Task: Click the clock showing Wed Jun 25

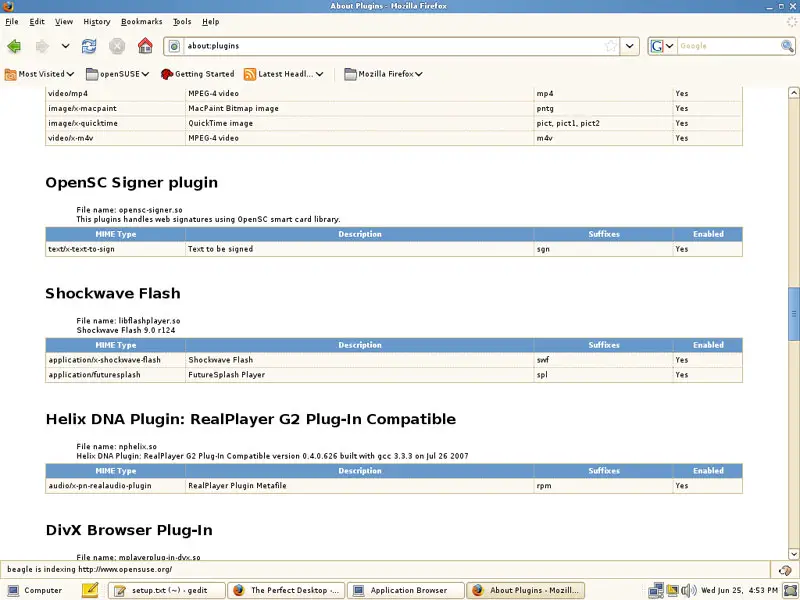Action: point(739,590)
